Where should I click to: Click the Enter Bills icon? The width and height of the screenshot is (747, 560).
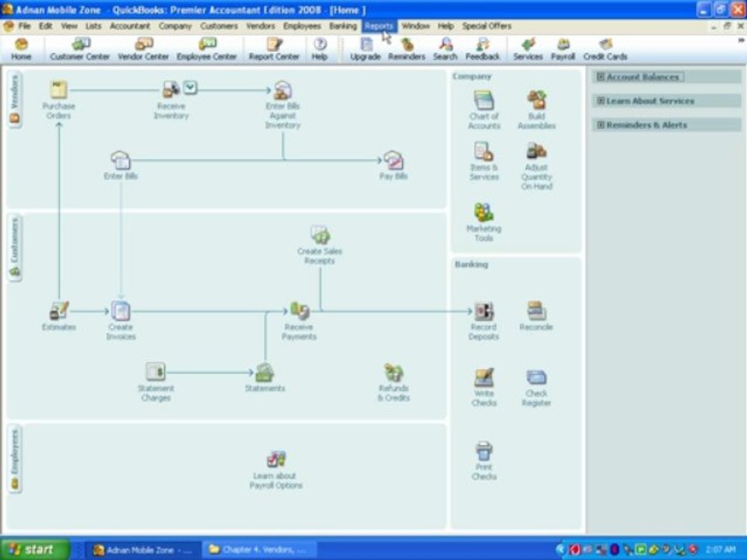[121, 160]
